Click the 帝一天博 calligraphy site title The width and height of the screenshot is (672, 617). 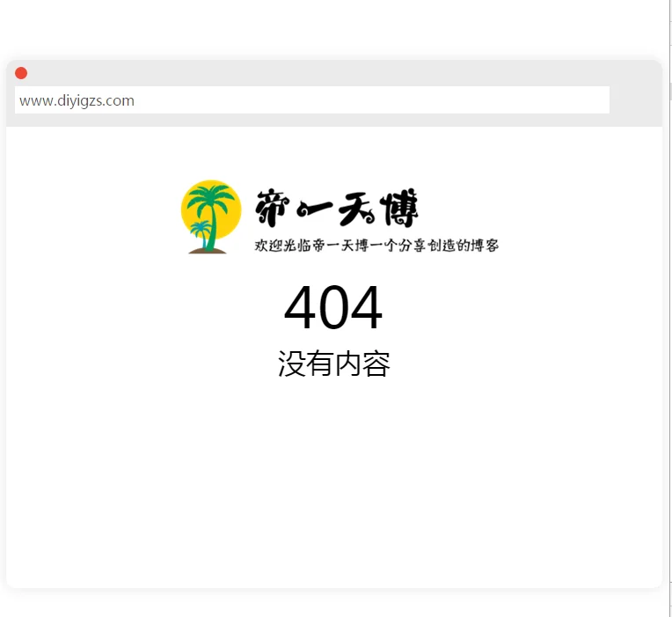pyautogui.click(x=337, y=208)
